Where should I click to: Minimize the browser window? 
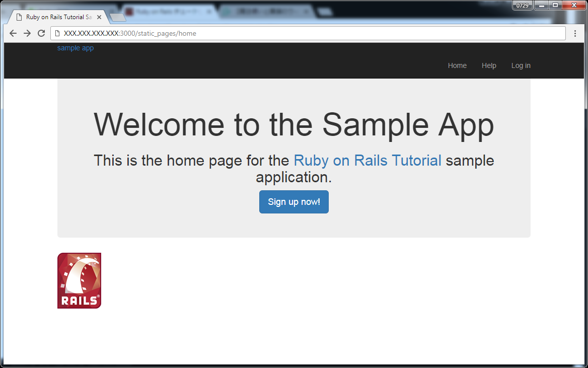pos(541,5)
